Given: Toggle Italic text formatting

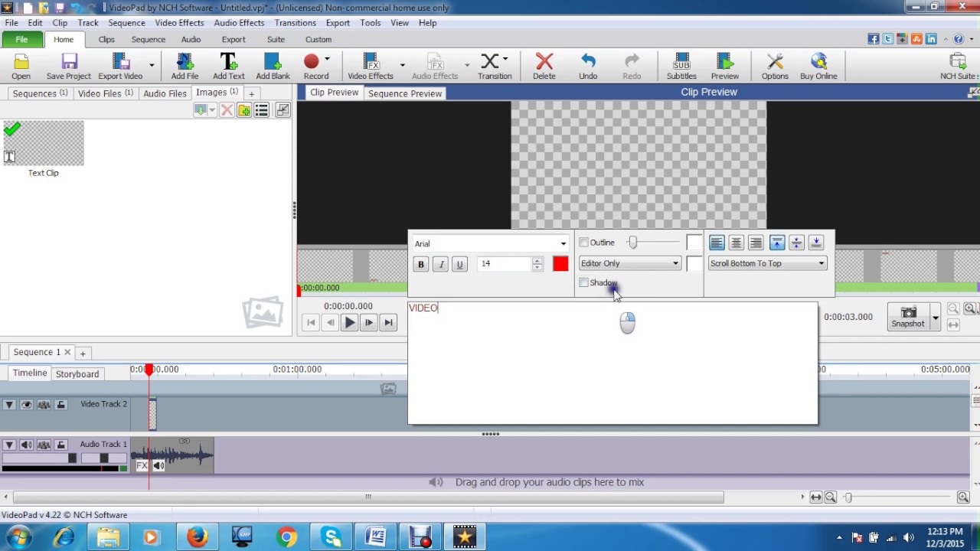Looking at the screenshot, I should (440, 264).
